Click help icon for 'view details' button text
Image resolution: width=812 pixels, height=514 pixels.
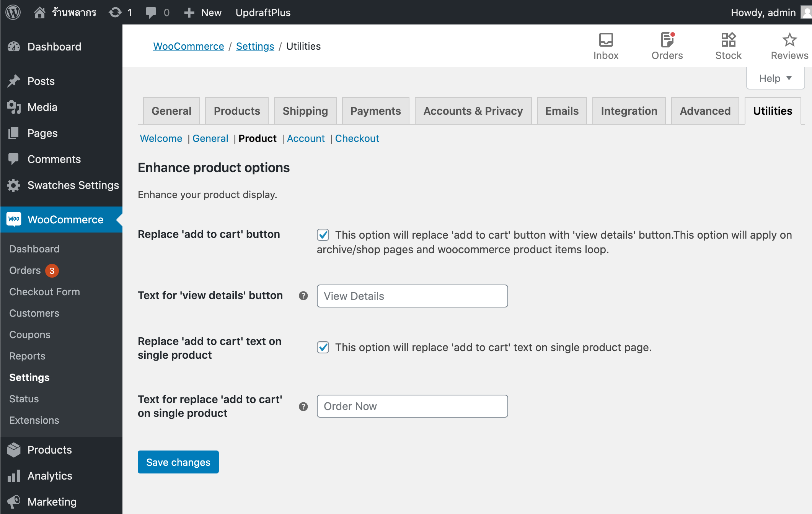coord(303,296)
